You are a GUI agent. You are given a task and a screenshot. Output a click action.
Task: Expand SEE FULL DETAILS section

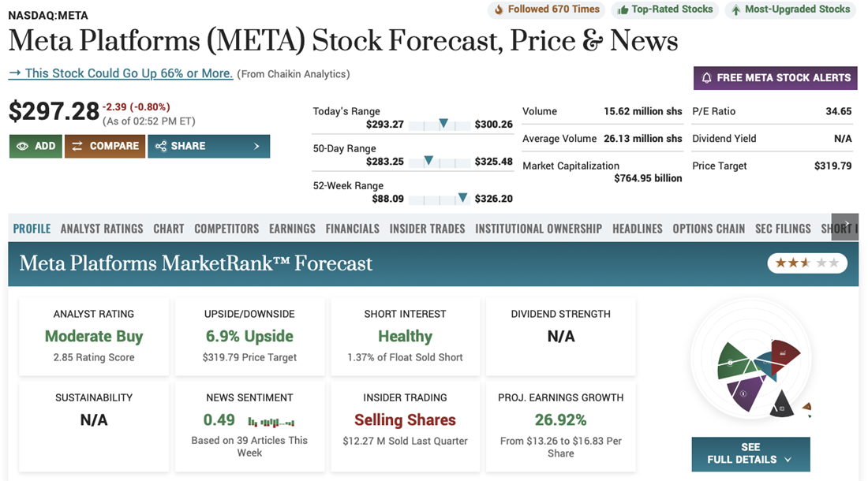click(750, 453)
